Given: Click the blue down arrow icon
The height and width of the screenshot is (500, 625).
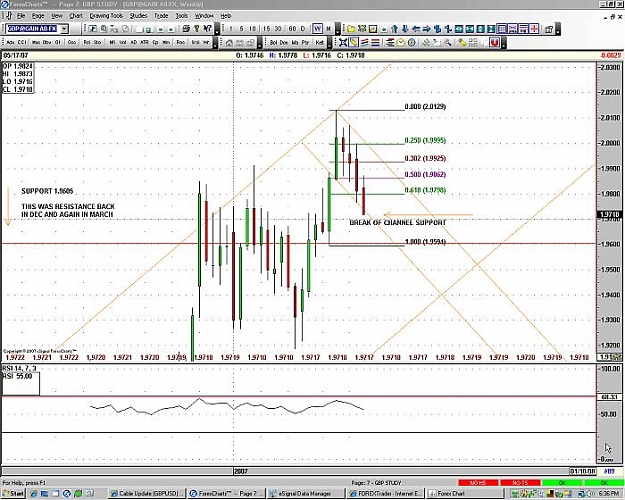Looking at the screenshot, I should [x=405, y=29].
